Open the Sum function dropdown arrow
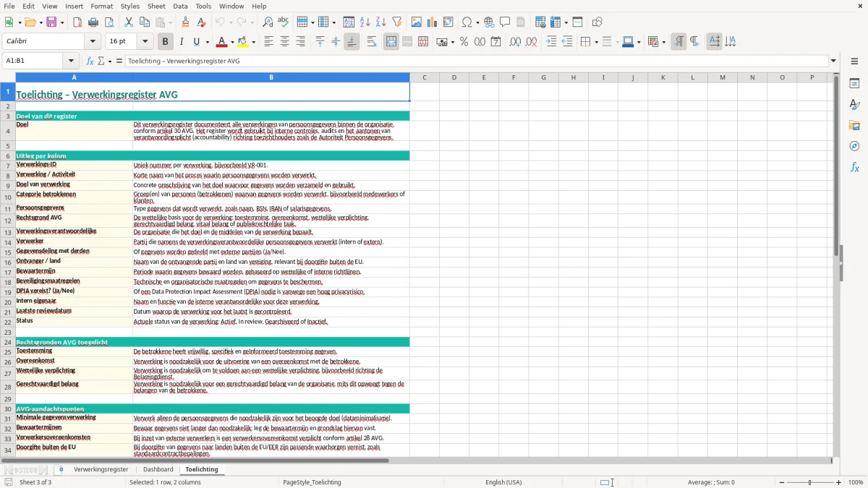 [x=110, y=61]
